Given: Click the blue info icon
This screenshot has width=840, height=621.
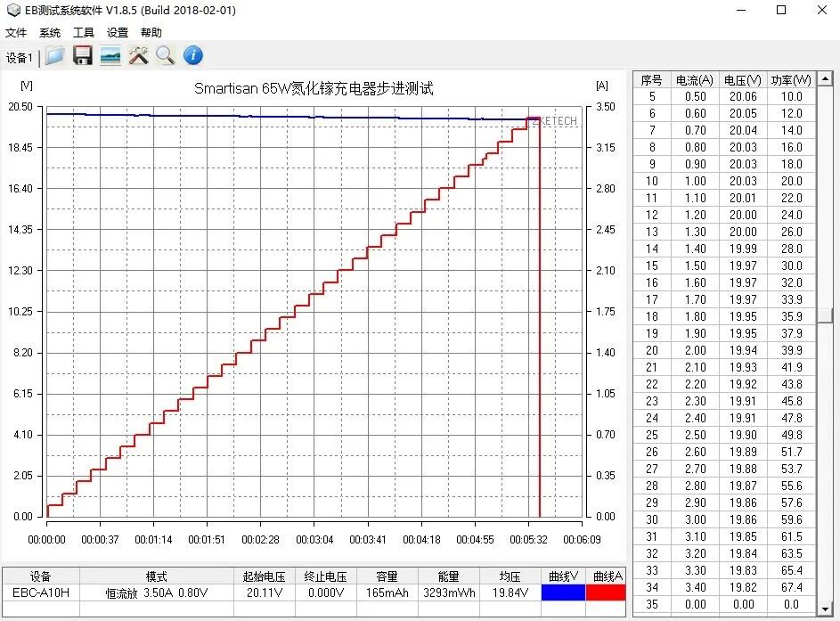Looking at the screenshot, I should (193, 56).
